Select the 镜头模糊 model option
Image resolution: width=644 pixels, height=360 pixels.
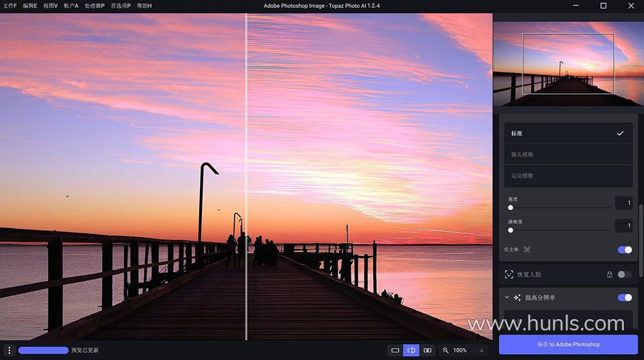pos(568,154)
